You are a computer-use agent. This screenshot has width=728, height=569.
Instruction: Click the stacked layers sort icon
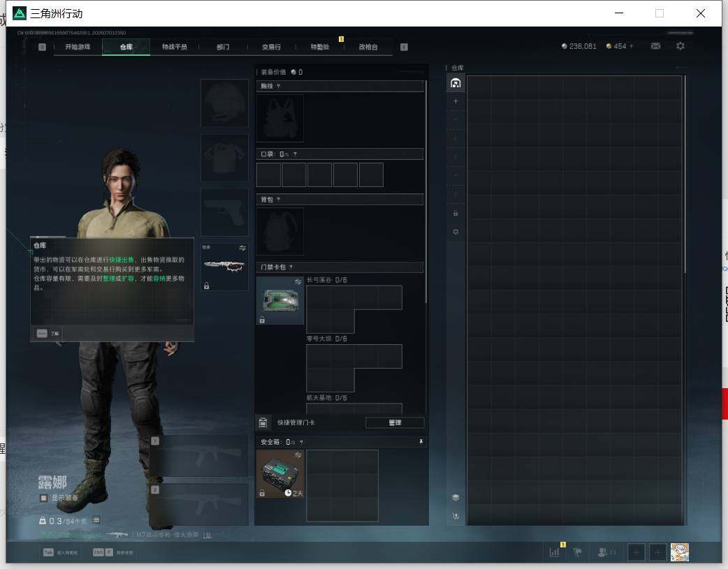pos(456,498)
